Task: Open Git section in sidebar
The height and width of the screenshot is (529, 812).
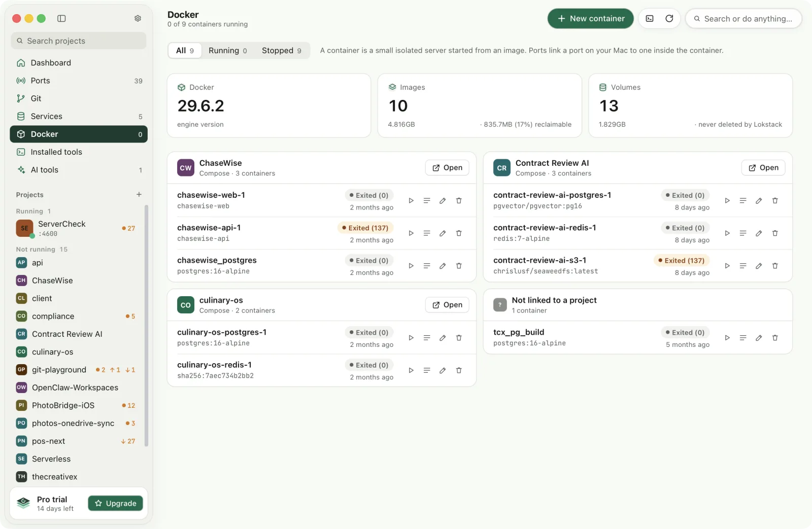Action: click(79, 98)
